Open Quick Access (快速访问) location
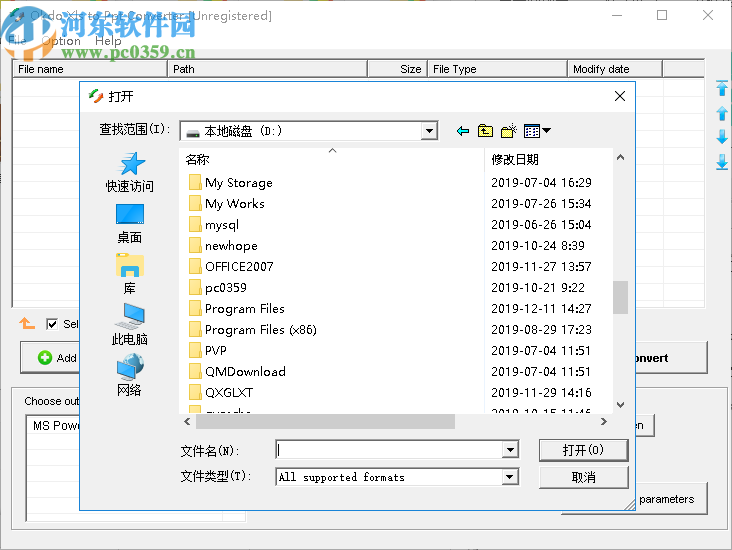 coord(130,172)
